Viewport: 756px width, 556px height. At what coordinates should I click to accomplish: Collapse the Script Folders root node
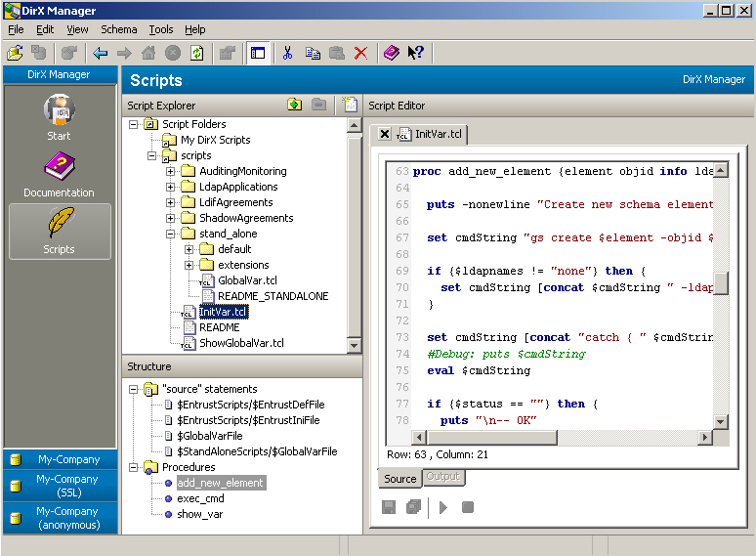coord(133,124)
